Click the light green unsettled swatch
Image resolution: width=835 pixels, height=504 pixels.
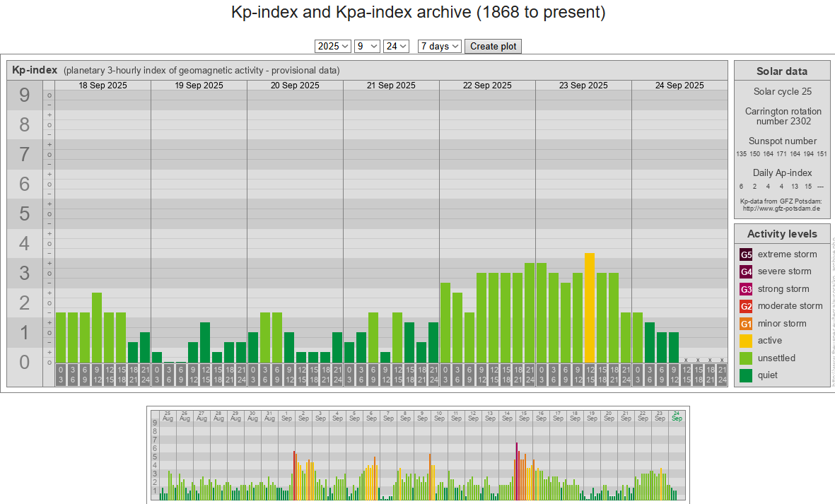(746, 358)
